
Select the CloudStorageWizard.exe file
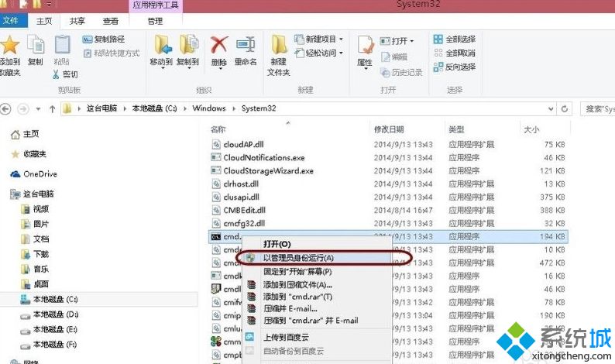pos(263,170)
